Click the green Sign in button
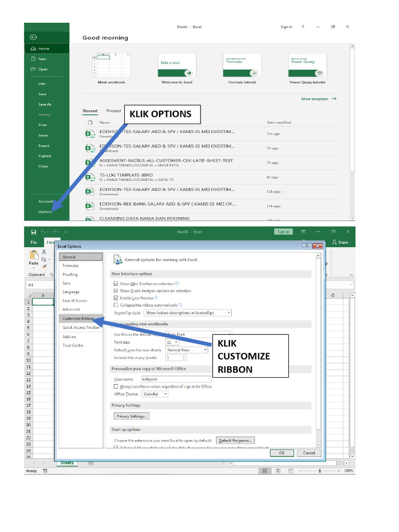399x532 pixels. click(x=283, y=232)
